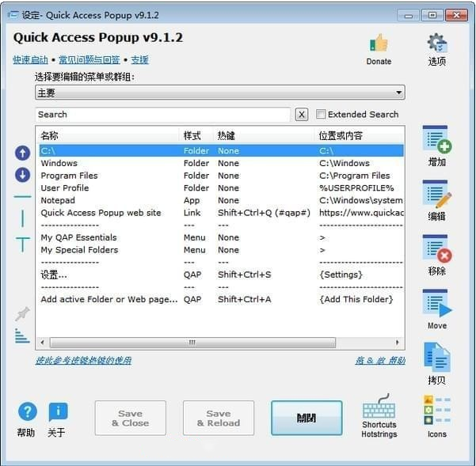Click the 样式 column header
This screenshot has width=476, height=466.
(196, 135)
